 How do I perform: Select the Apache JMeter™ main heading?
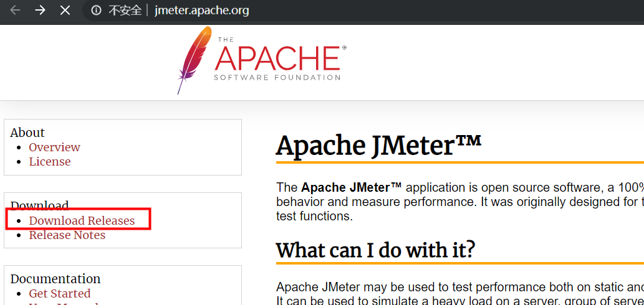378,145
